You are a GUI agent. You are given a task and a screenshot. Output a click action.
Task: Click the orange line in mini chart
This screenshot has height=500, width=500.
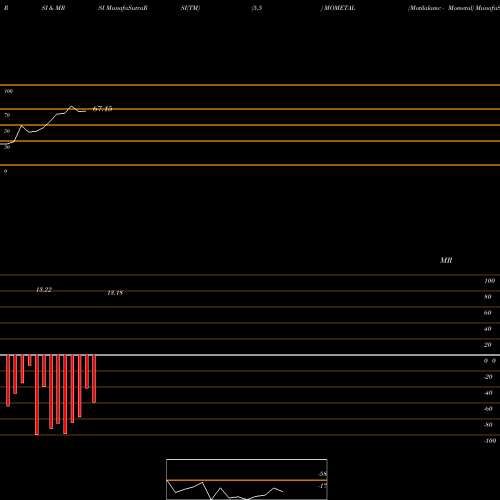247,480
